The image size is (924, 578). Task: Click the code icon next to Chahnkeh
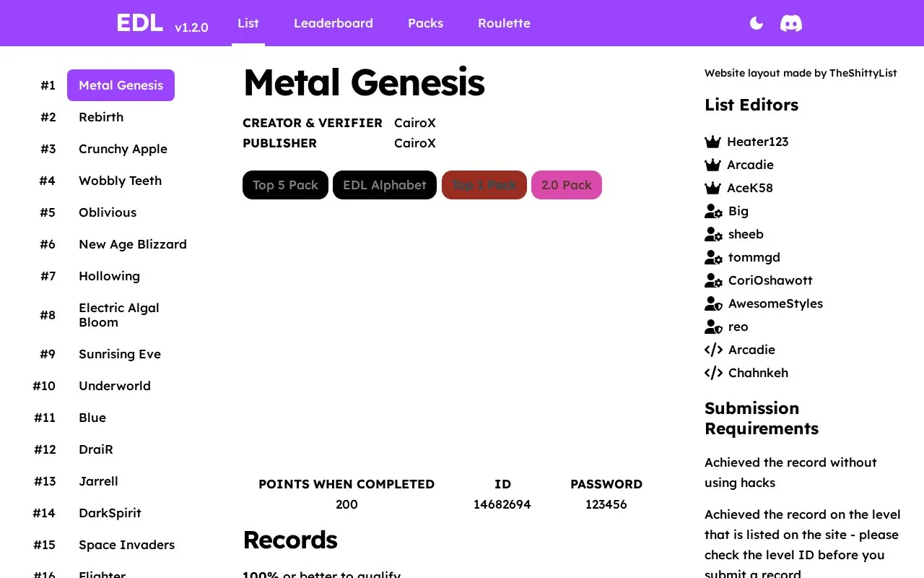[x=713, y=373]
